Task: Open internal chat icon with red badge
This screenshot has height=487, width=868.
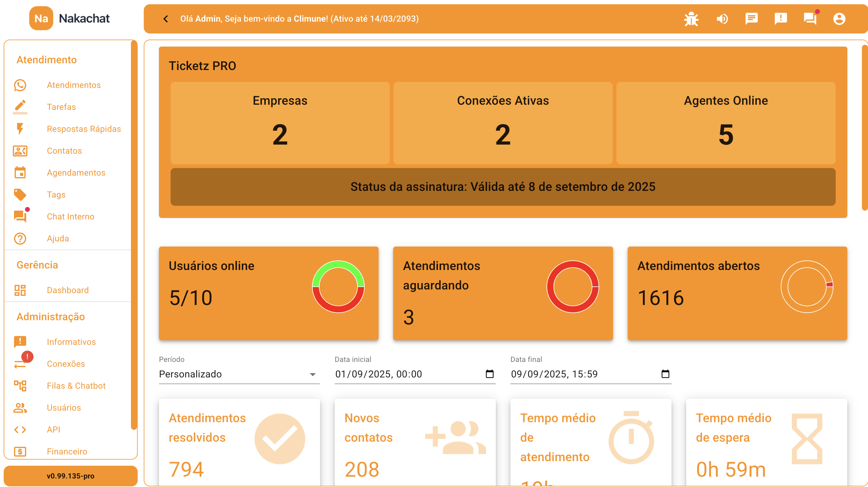Action: pyautogui.click(x=810, y=19)
